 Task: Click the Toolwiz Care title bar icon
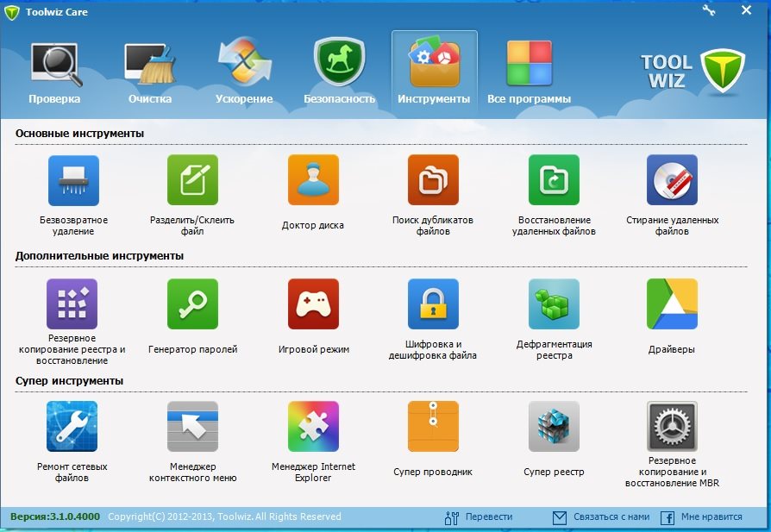click(x=11, y=12)
